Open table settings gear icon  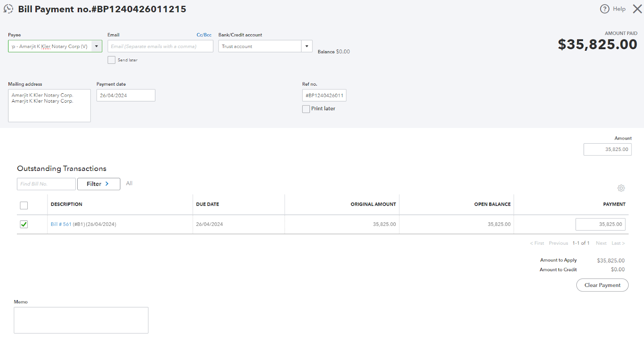621,188
